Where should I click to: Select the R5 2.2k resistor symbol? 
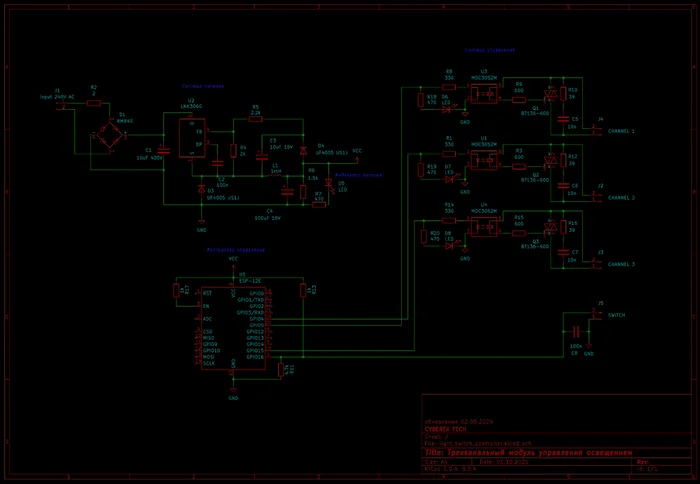pos(255,119)
